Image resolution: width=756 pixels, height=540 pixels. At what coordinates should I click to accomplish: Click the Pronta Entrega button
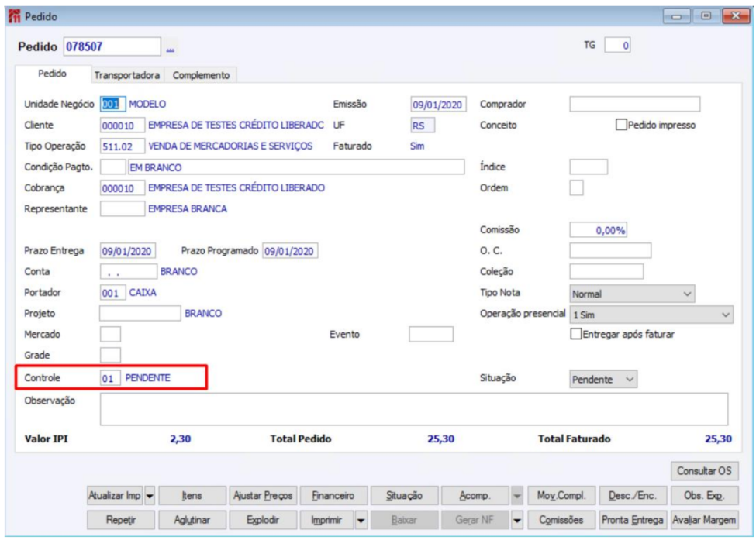click(632, 521)
